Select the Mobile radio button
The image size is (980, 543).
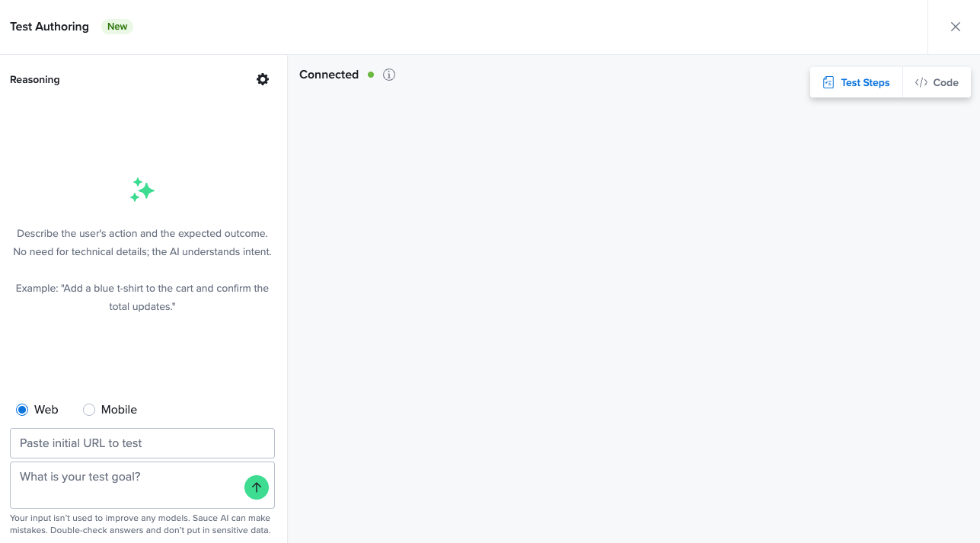pos(89,410)
